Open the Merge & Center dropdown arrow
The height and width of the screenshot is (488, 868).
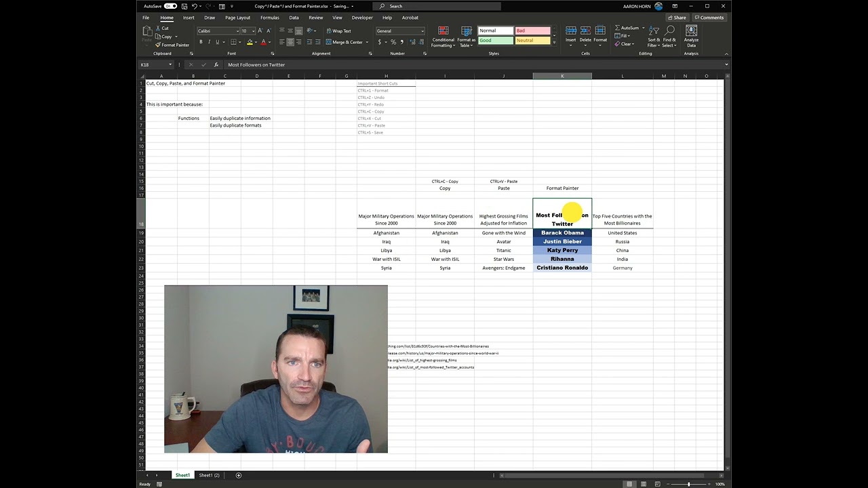click(368, 42)
